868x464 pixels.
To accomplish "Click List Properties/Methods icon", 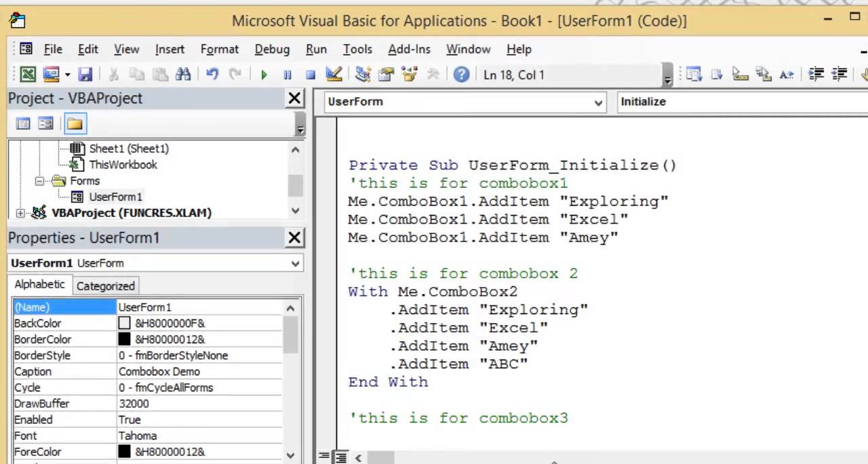I will coord(694,75).
